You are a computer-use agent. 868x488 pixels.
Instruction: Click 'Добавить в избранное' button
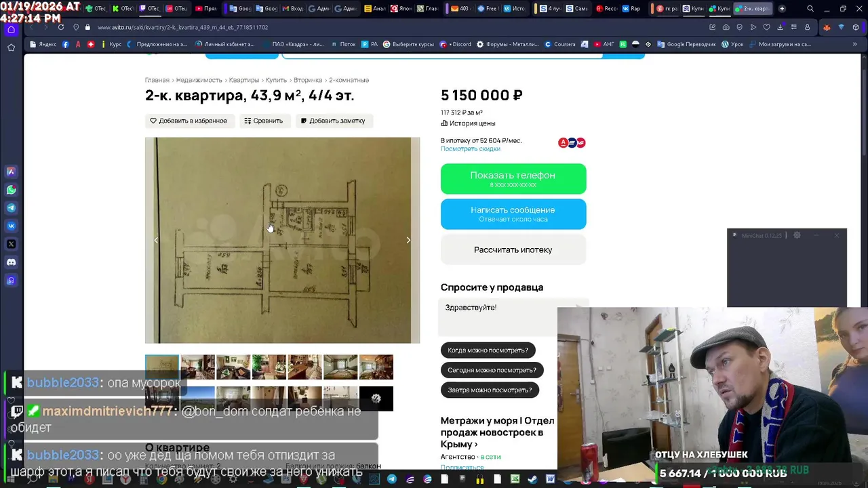click(189, 121)
